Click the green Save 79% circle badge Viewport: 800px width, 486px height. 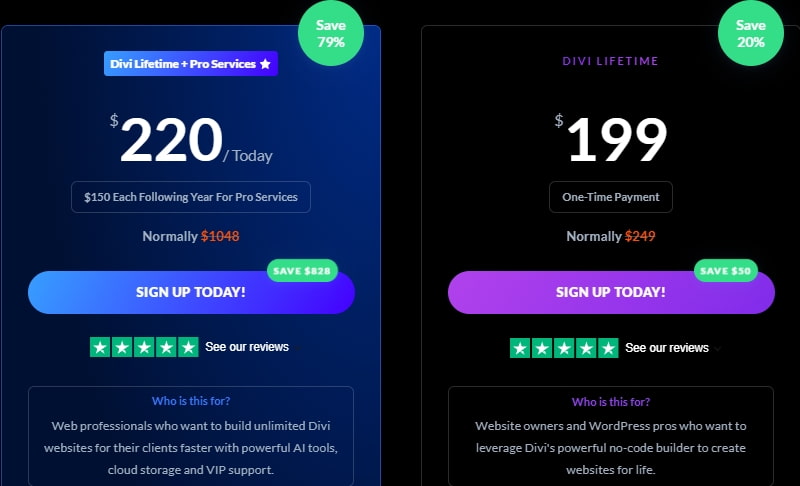pos(330,33)
